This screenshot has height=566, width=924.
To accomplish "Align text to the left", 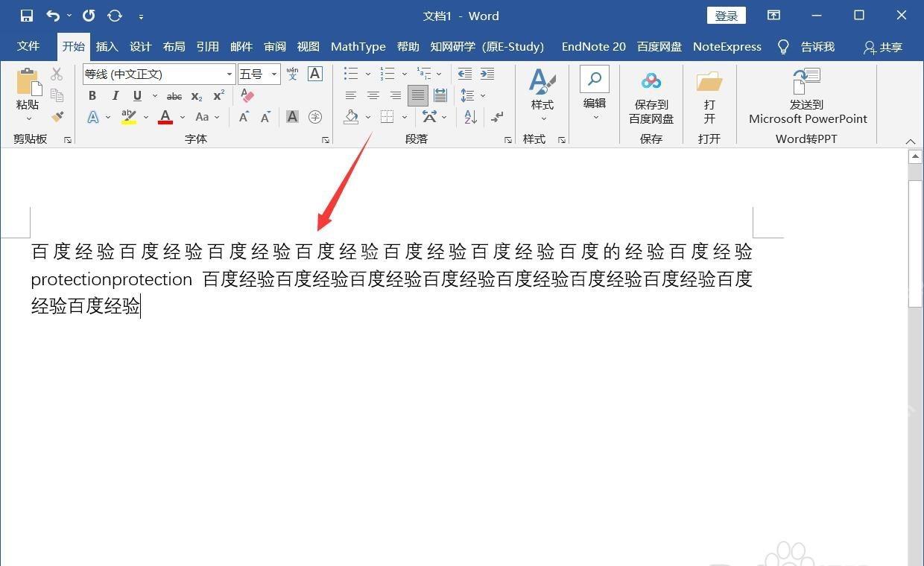I will click(351, 95).
